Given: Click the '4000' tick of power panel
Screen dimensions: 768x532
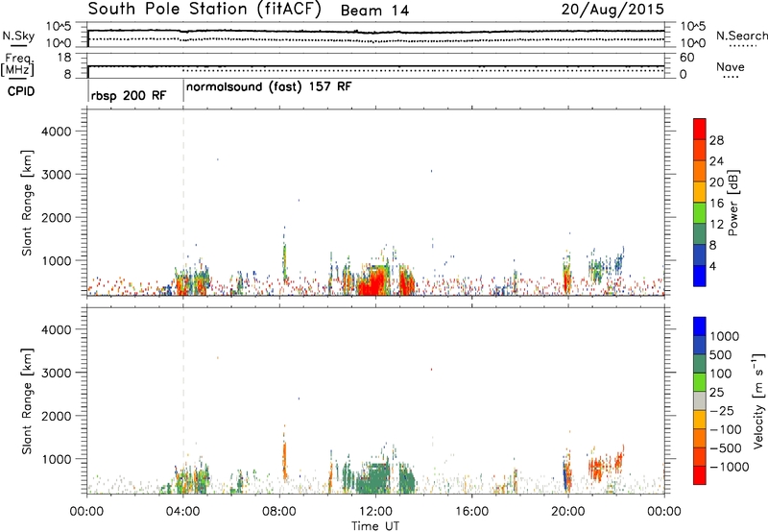Looking at the screenshot, I should pos(57,132).
